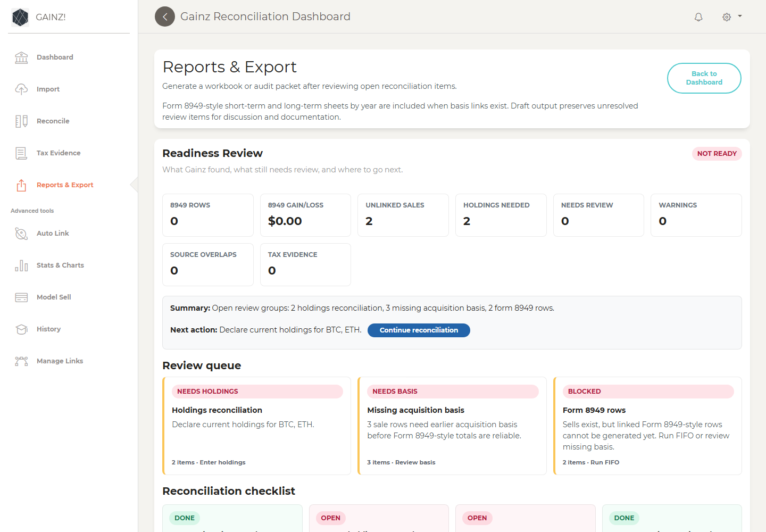Image resolution: width=766 pixels, height=532 pixels.
Task: Click the Tax Evidence document icon
Action: [21, 153]
